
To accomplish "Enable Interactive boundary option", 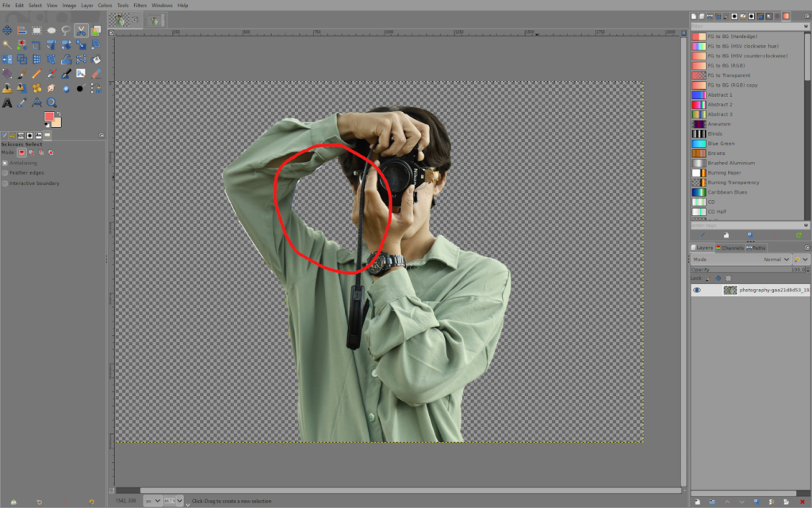I will [x=6, y=183].
